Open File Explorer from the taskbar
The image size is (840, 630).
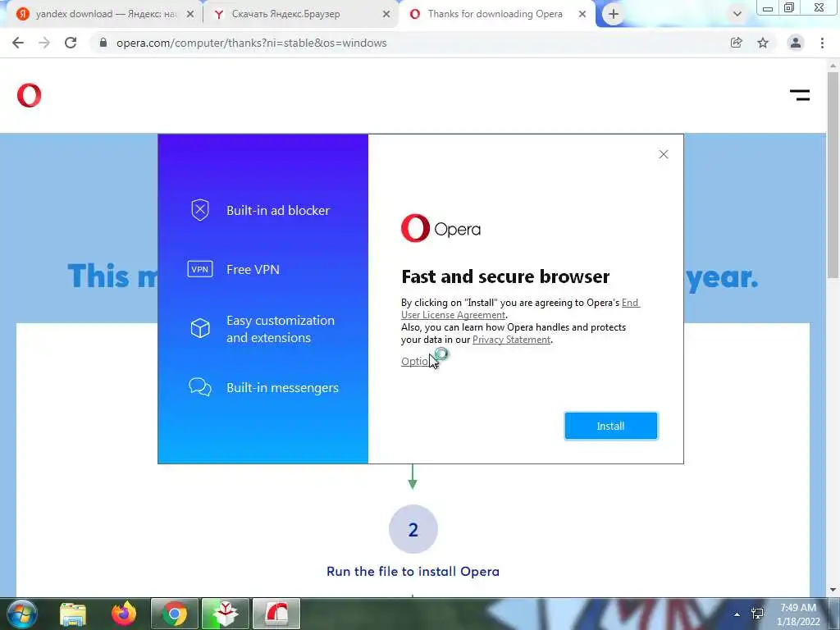point(73,614)
